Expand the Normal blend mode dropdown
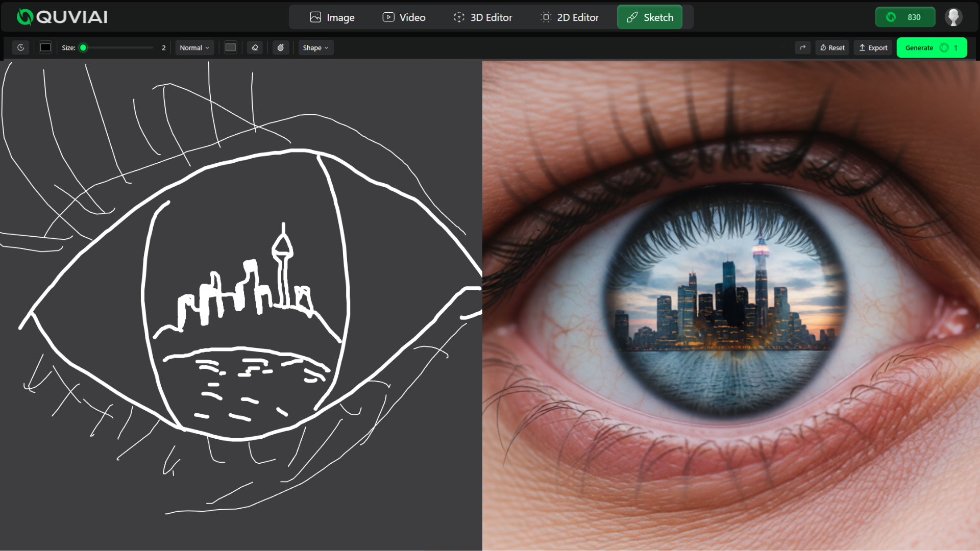This screenshot has height=551, width=980. 194,47
